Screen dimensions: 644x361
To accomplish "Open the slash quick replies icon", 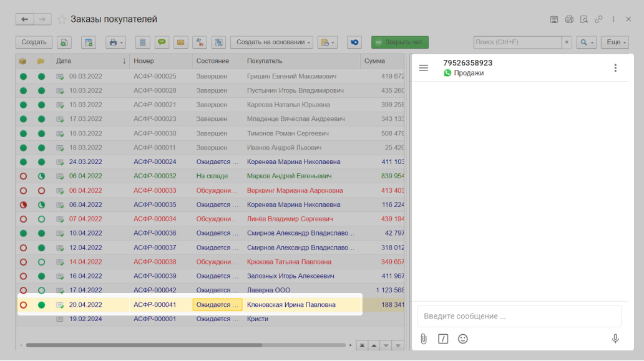I will tap(443, 339).
